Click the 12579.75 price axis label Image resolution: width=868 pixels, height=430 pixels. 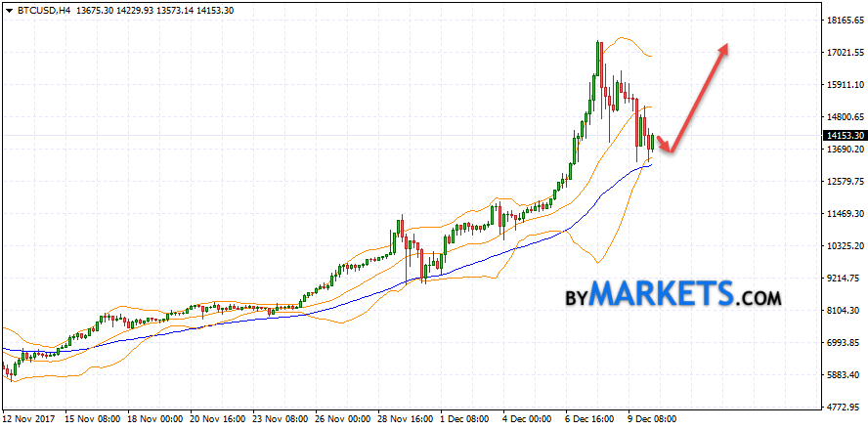click(x=845, y=182)
